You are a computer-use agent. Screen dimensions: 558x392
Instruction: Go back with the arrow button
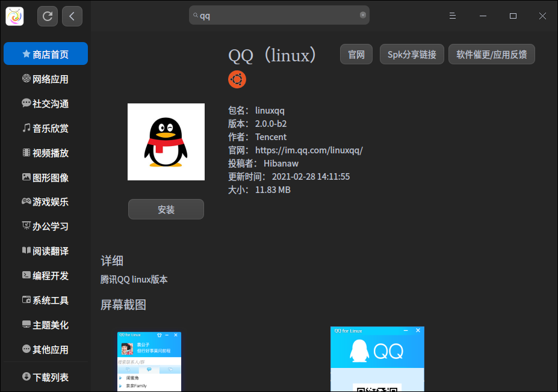[72, 16]
